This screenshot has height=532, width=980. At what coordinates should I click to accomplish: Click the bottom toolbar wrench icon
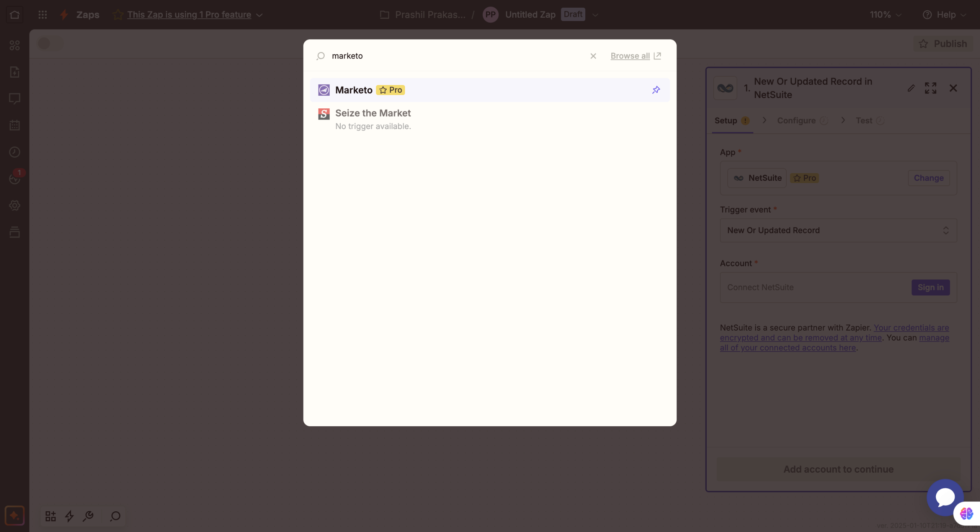point(88,516)
